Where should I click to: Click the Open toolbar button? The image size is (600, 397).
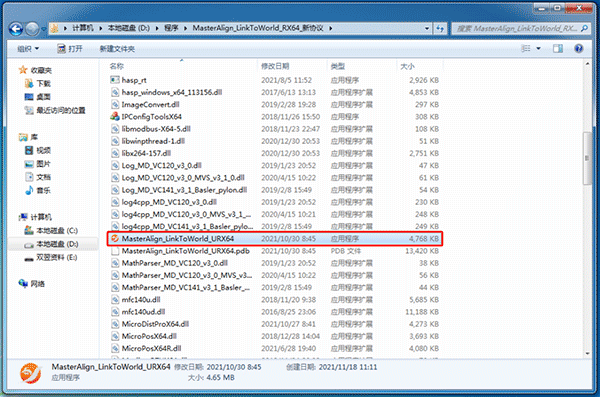(x=70, y=49)
